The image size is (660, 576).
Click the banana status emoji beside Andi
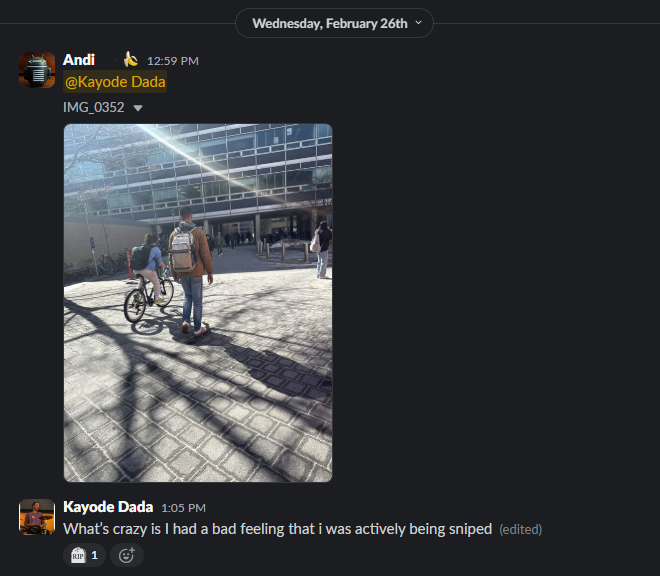pyautogui.click(x=130, y=60)
